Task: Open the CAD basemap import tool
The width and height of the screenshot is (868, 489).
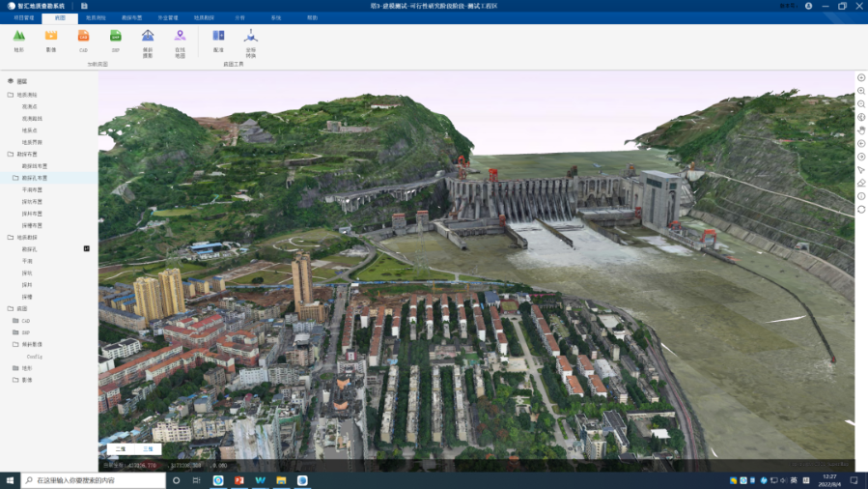Action: click(83, 37)
